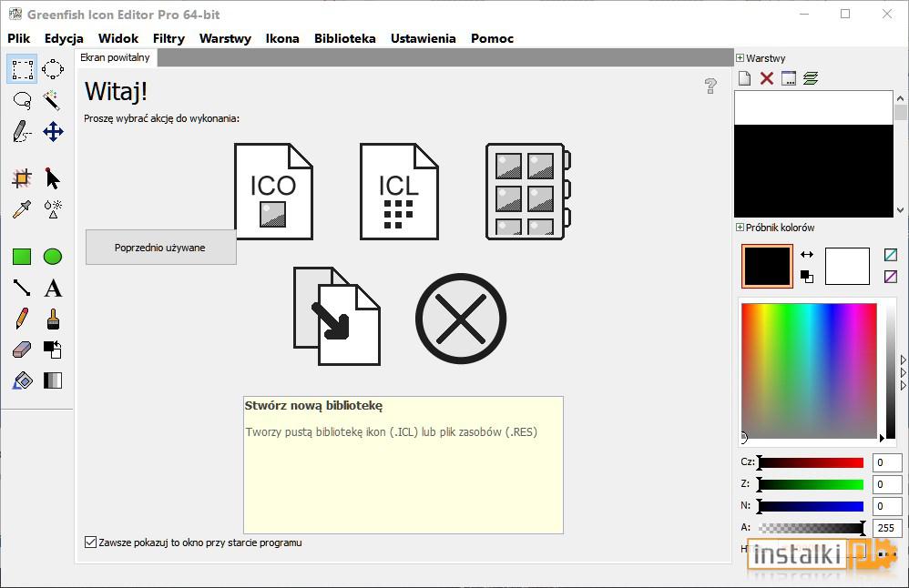
Task: Close the welcome screen with X circle
Action: [x=461, y=319]
